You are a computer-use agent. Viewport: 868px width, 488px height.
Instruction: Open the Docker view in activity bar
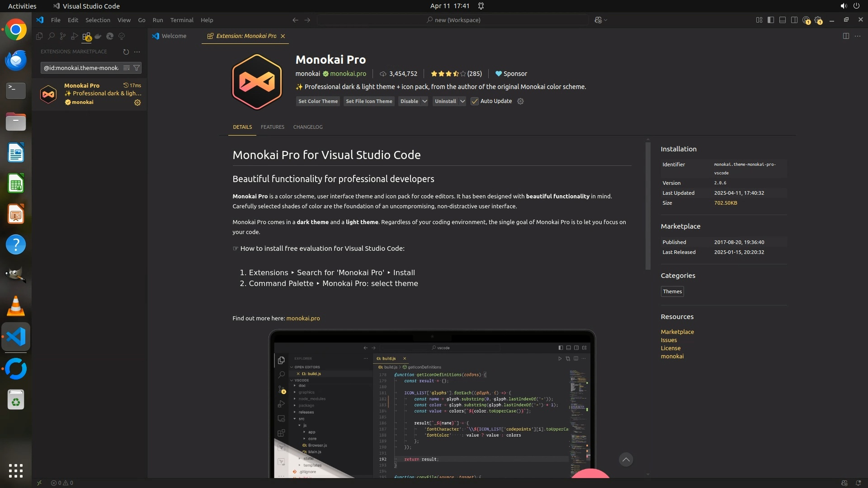[x=98, y=36]
